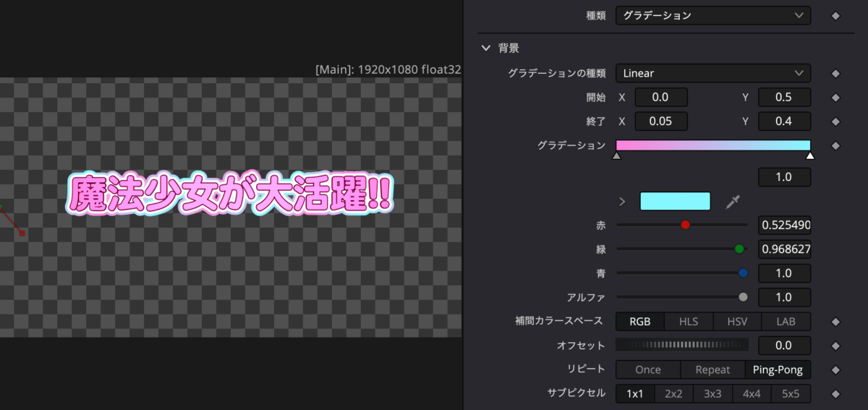The height and width of the screenshot is (410, 868).
Task: Choose 2x2 subpixel sampling
Action: (674, 394)
